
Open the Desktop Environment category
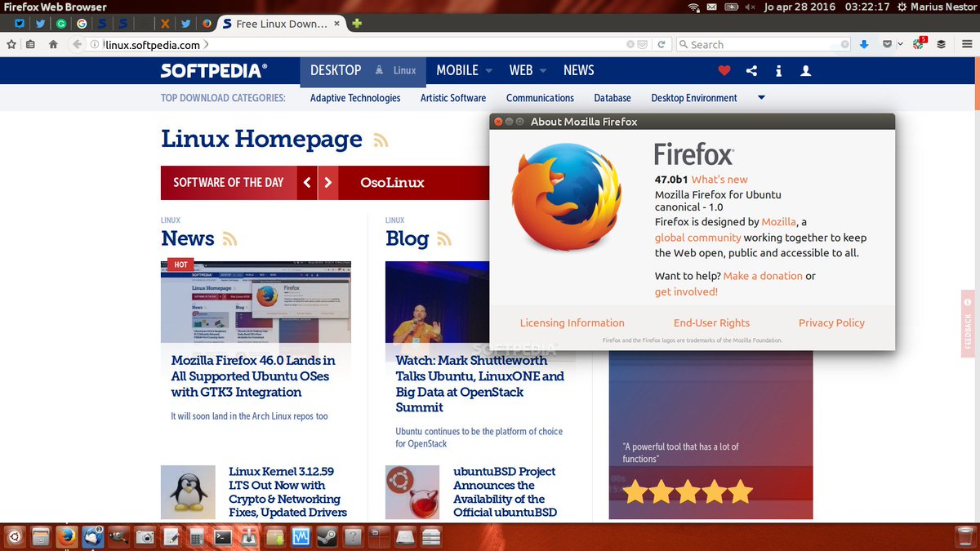click(694, 98)
